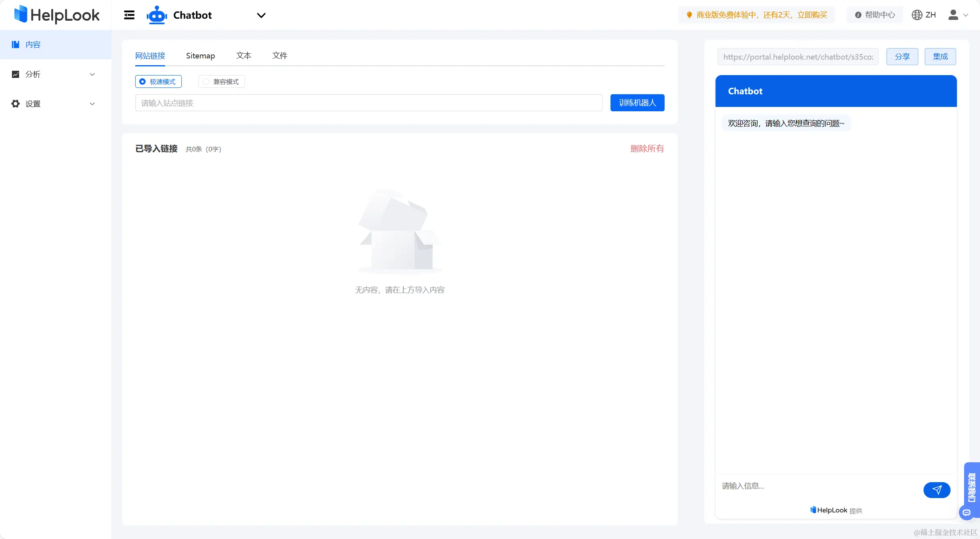The width and height of the screenshot is (980, 539).
Task: Click the sidebar collapse hamburger icon
Action: pos(129,15)
